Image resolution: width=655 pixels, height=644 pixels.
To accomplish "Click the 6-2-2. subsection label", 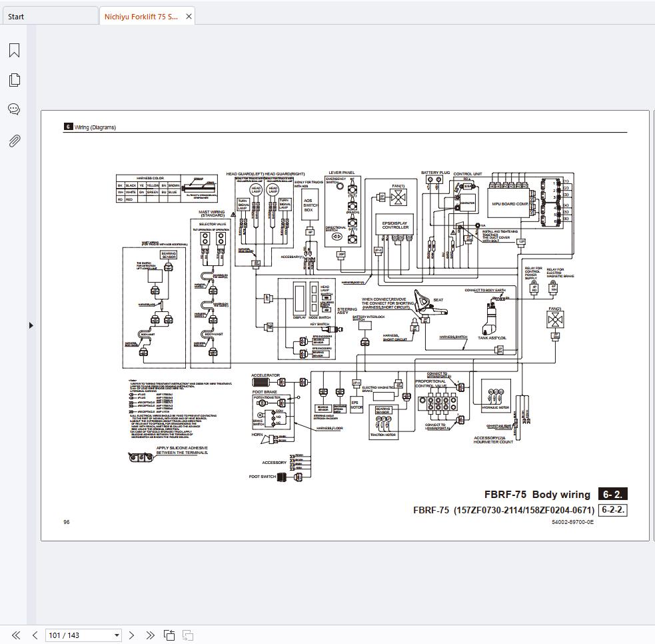I will 613,510.
